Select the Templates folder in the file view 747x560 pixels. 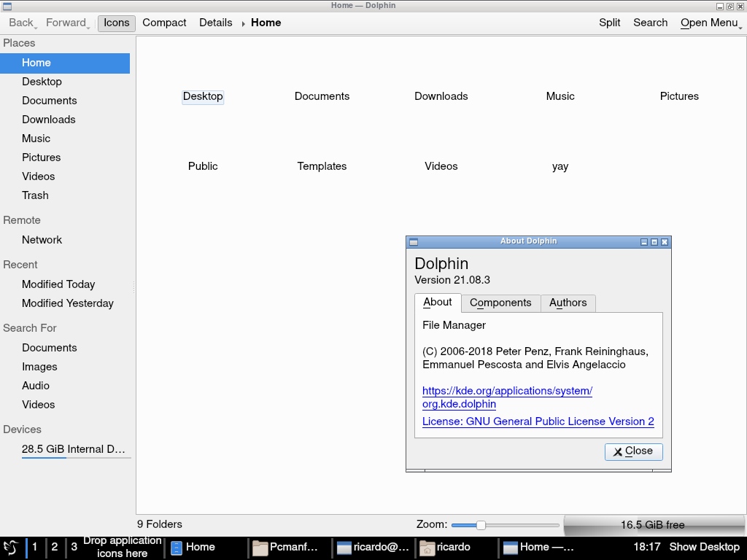(322, 167)
